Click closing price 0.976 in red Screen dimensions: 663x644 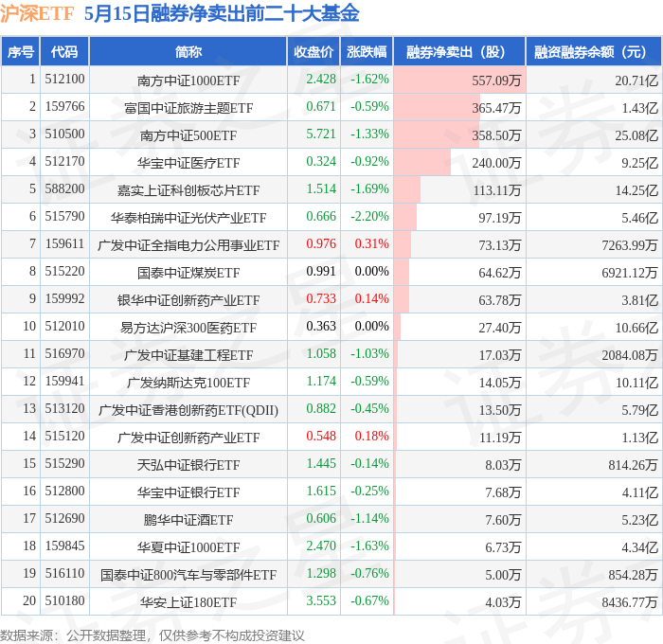321,244
